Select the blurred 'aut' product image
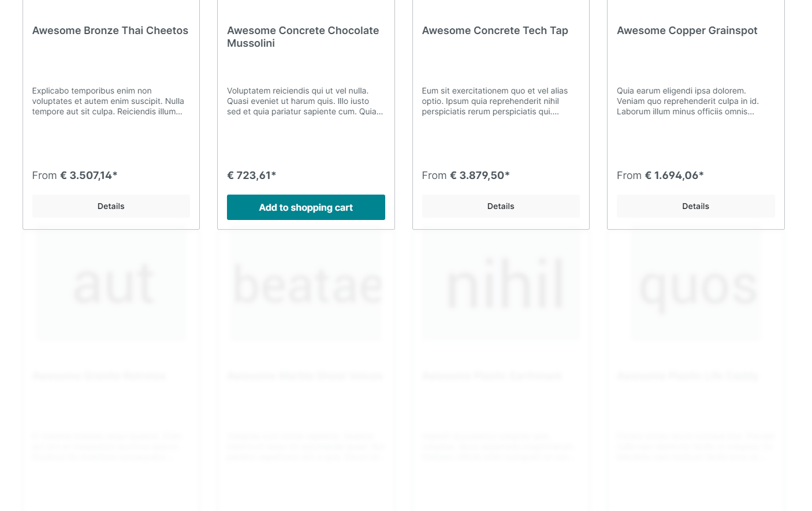Image resolution: width=812 pixels, height=511 pixels. (111, 284)
